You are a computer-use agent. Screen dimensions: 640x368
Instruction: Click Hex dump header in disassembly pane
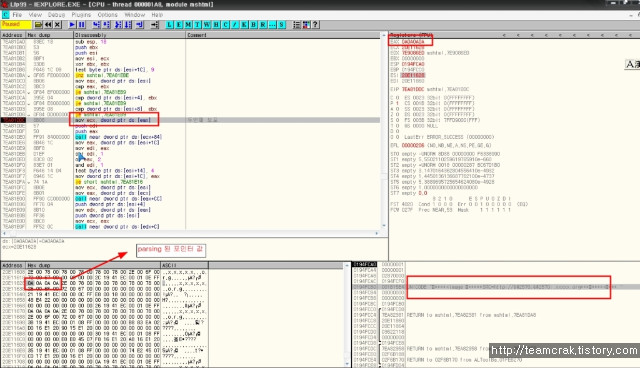tap(49, 35)
